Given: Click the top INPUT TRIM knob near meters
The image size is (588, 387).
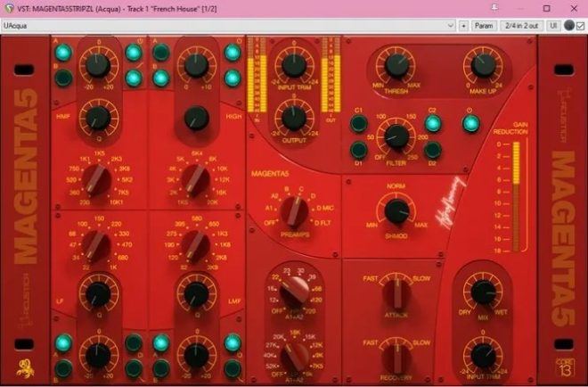Looking at the screenshot, I should (294, 65).
